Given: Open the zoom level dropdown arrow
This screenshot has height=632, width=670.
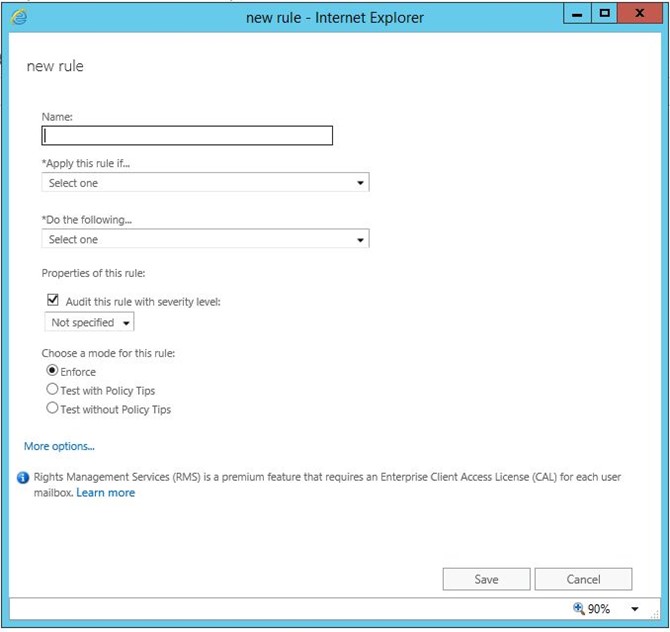Looking at the screenshot, I should tap(635, 609).
